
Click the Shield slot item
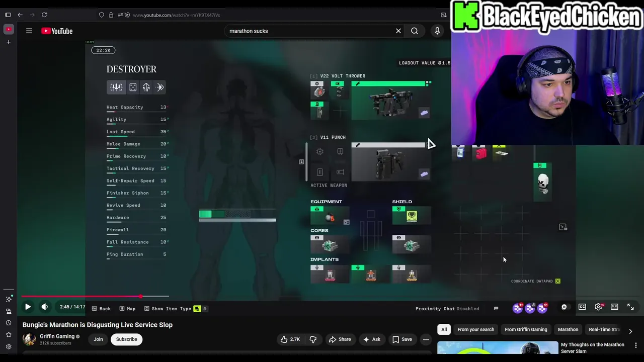pos(412,216)
